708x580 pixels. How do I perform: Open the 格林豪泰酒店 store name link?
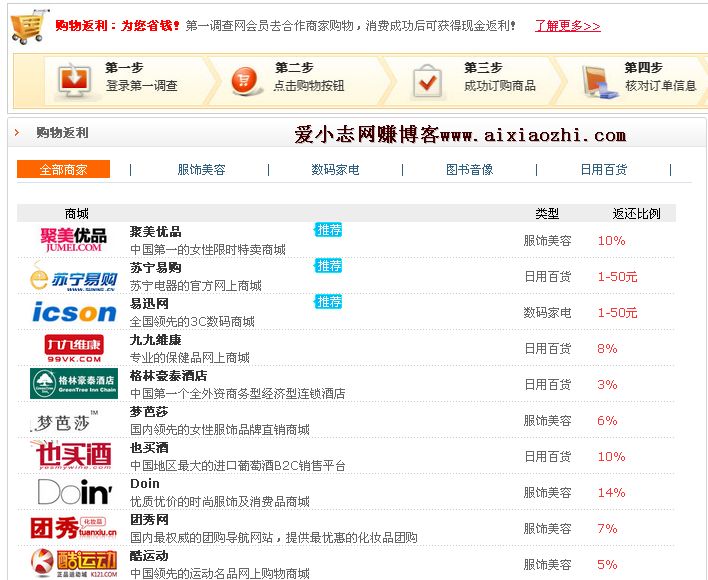click(x=168, y=376)
